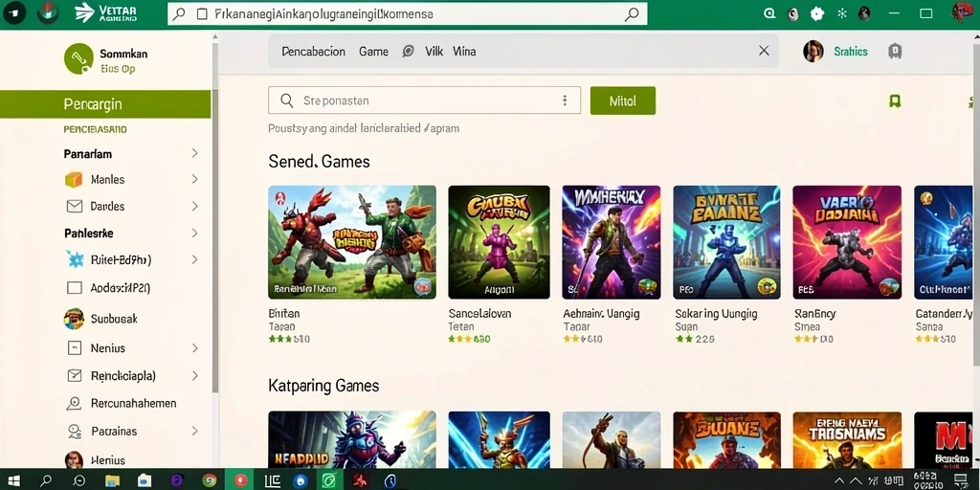Click inside the Ste ponasten search field
980x490 pixels.
pos(424,100)
